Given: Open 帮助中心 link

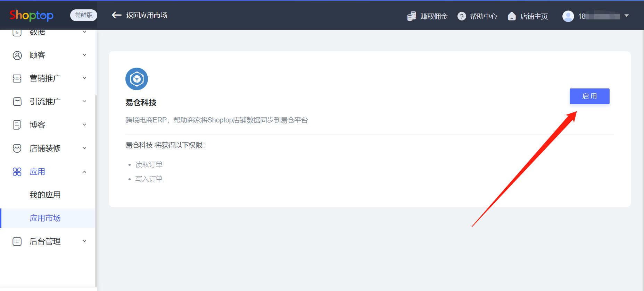Looking at the screenshot, I should 484,16.
